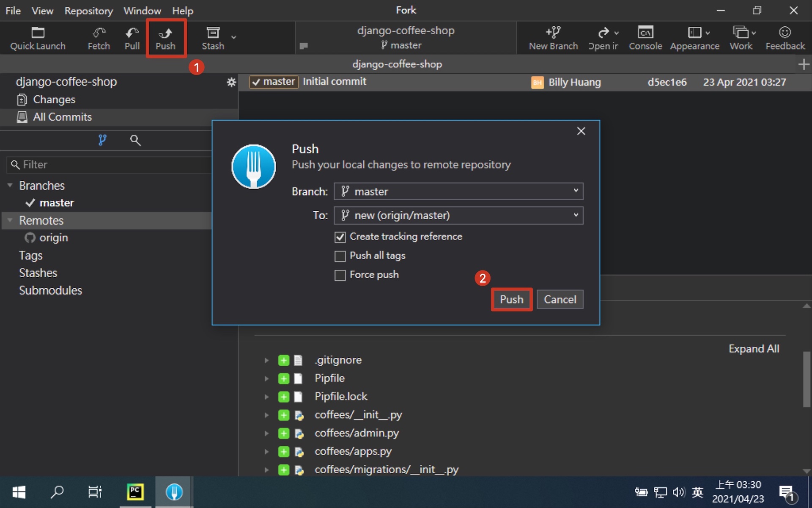Switch to the branches sidebar view

coord(102,140)
